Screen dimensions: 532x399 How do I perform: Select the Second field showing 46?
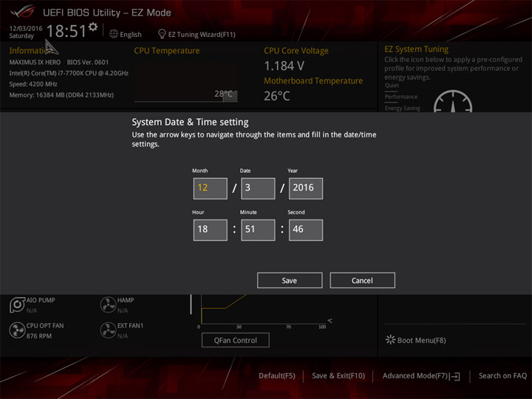click(306, 230)
